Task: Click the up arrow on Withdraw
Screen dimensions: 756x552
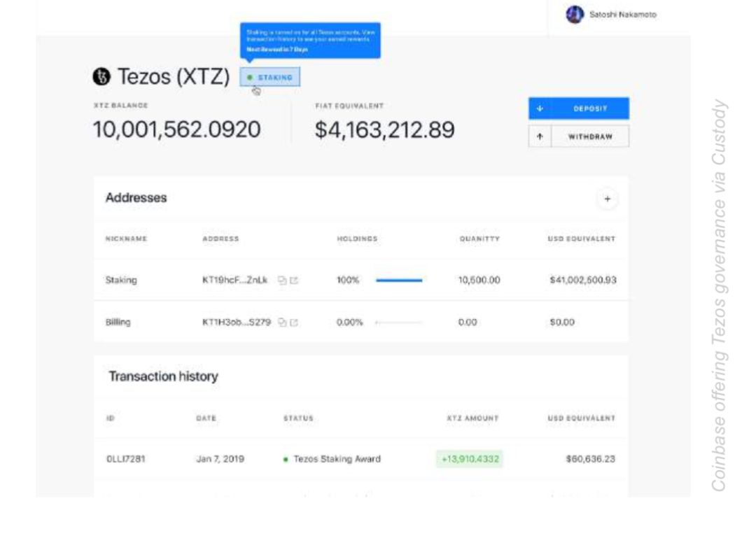Action: [x=540, y=137]
